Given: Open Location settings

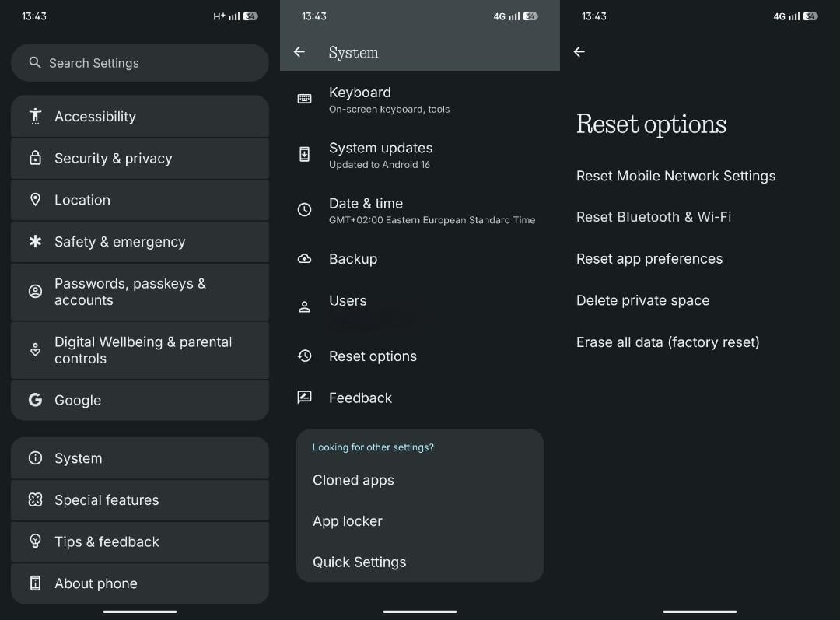Looking at the screenshot, I should [140, 200].
